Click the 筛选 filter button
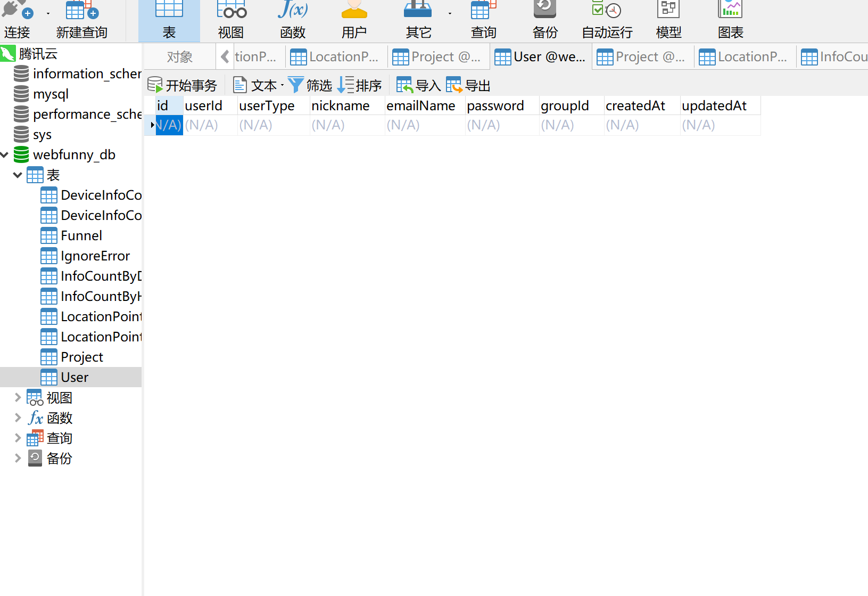 pyautogui.click(x=310, y=85)
